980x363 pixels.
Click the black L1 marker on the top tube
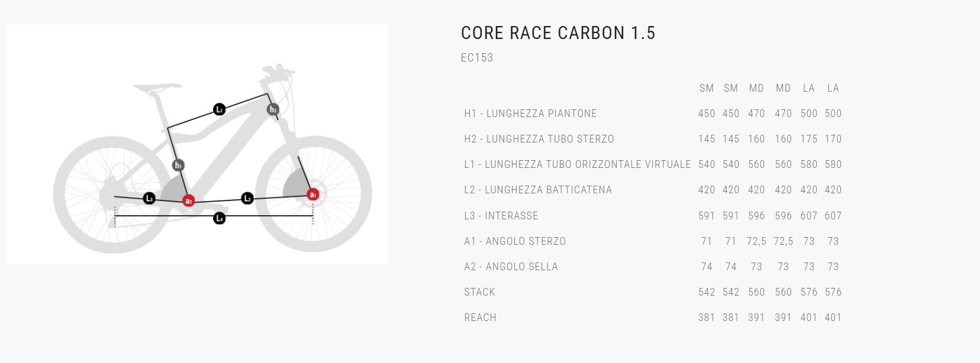point(219,109)
